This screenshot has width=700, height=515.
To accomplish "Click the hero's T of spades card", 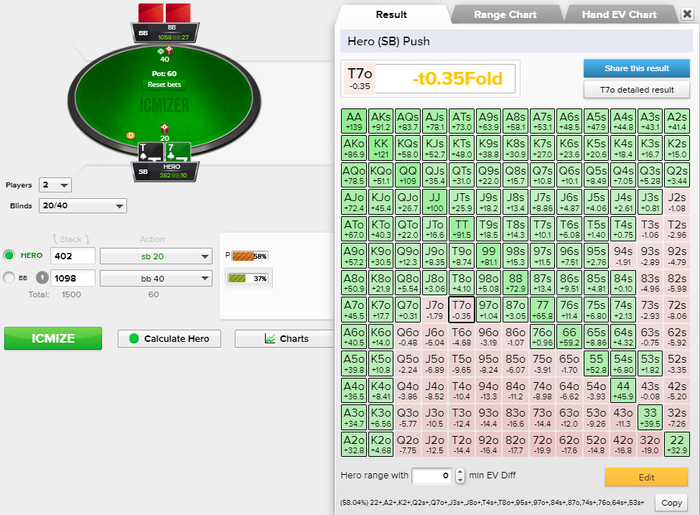I will 150,153.
